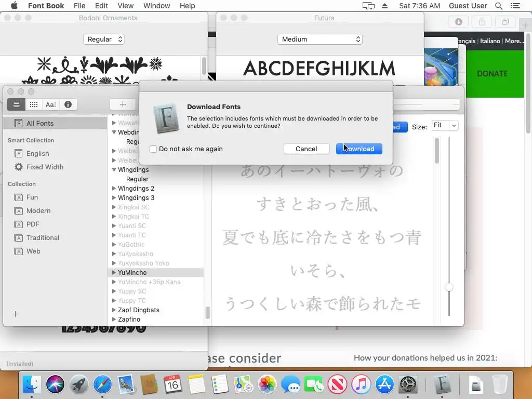Open the App Store from the Dock

384,384
